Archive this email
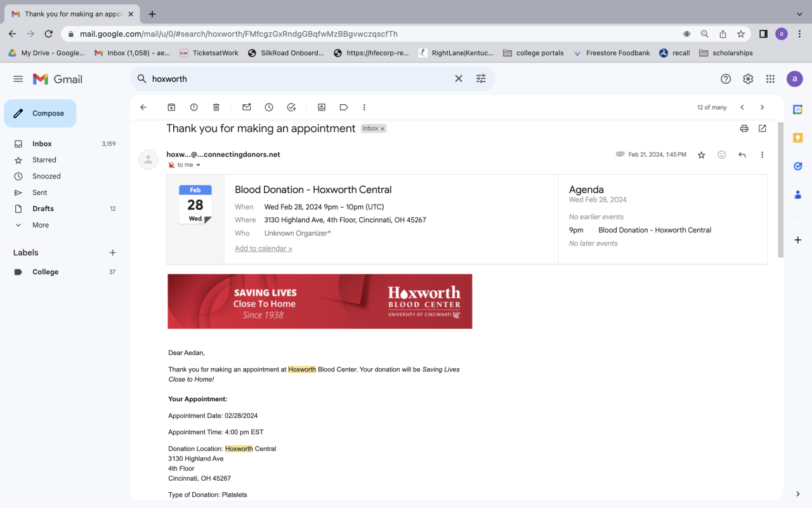The height and width of the screenshot is (508, 812). (171, 107)
